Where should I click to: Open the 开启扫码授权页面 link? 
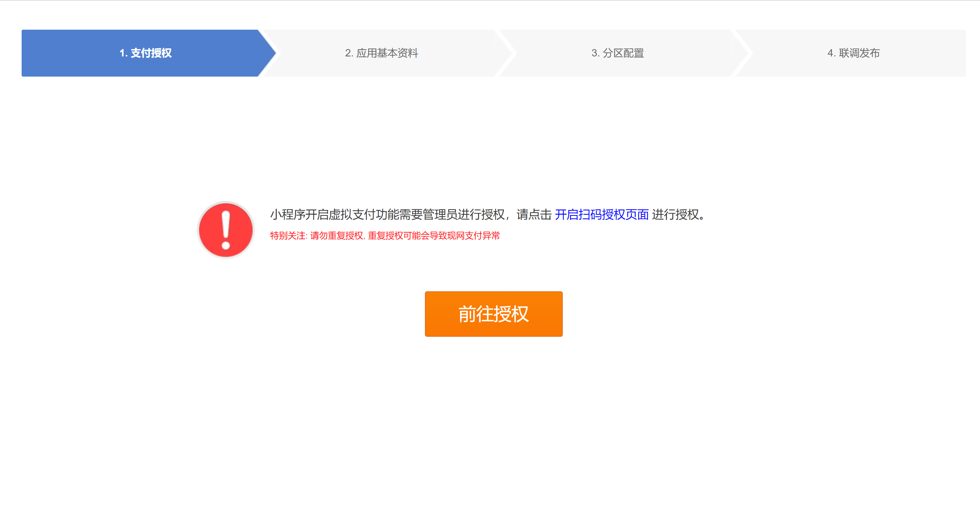[x=602, y=214]
